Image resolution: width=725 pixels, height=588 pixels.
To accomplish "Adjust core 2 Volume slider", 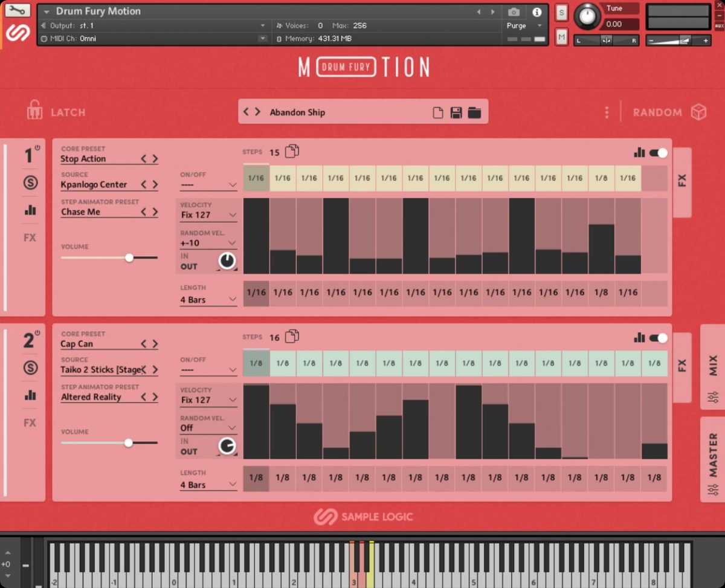I will point(109,442).
